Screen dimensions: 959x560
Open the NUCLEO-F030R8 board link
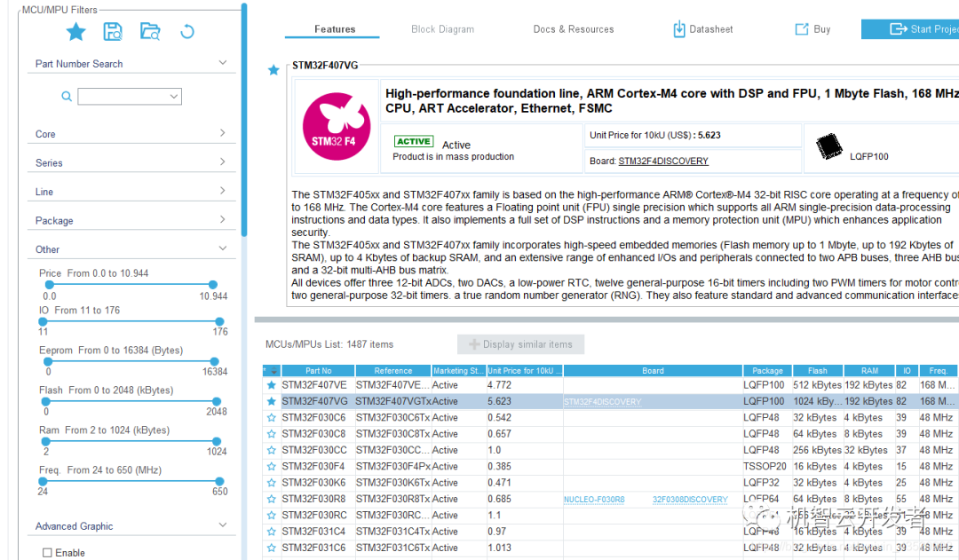point(594,500)
